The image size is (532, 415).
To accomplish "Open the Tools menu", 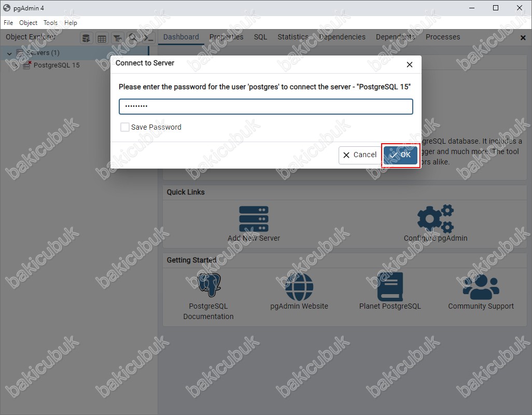I will pyautogui.click(x=50, y=23).
